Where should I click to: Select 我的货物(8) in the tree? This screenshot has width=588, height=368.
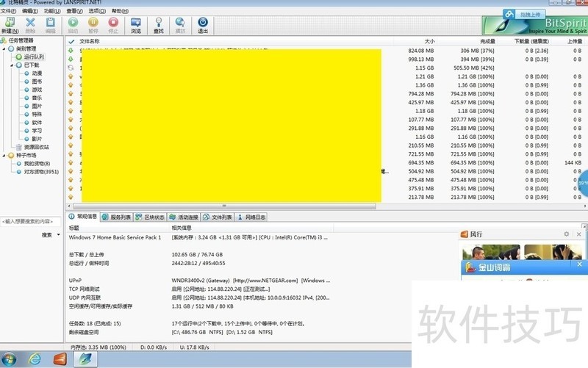tap(37, 164)
